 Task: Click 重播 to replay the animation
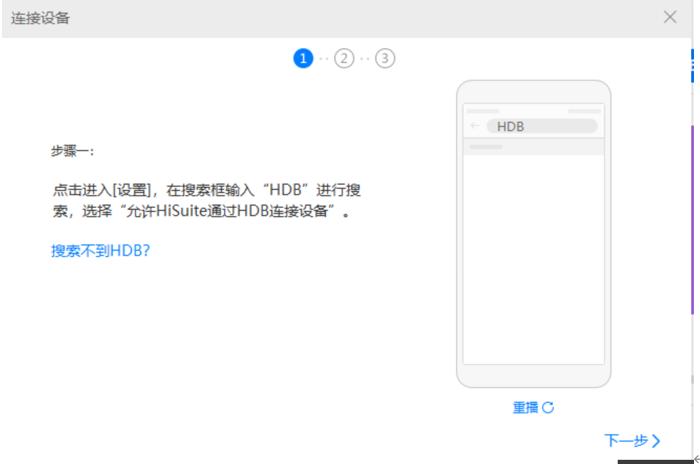click(x=533, y=407)
